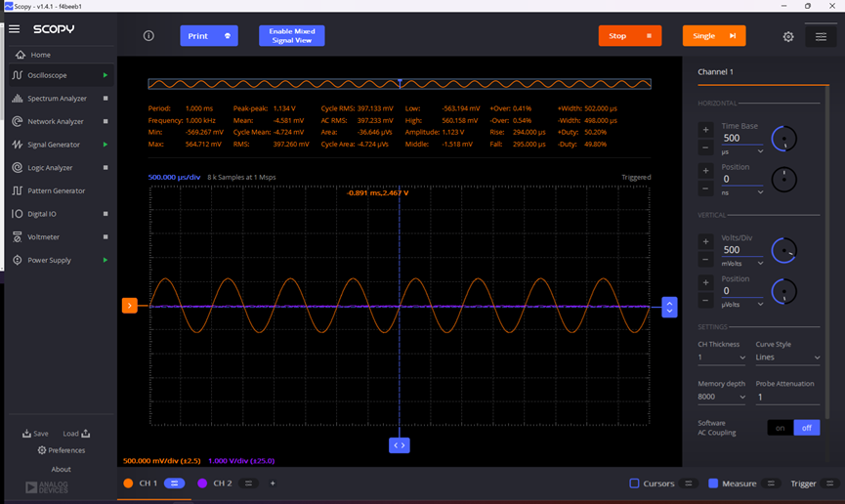The width and height of the screenshot is (845, 504).
Task: Click the blue horizontal position handle
Action: coord(400,445)
